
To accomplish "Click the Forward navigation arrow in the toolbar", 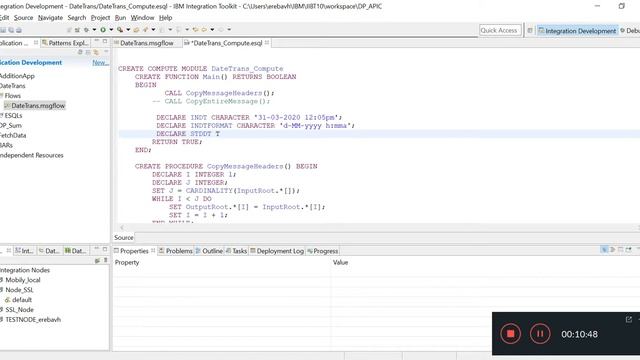I will (221, 29).
